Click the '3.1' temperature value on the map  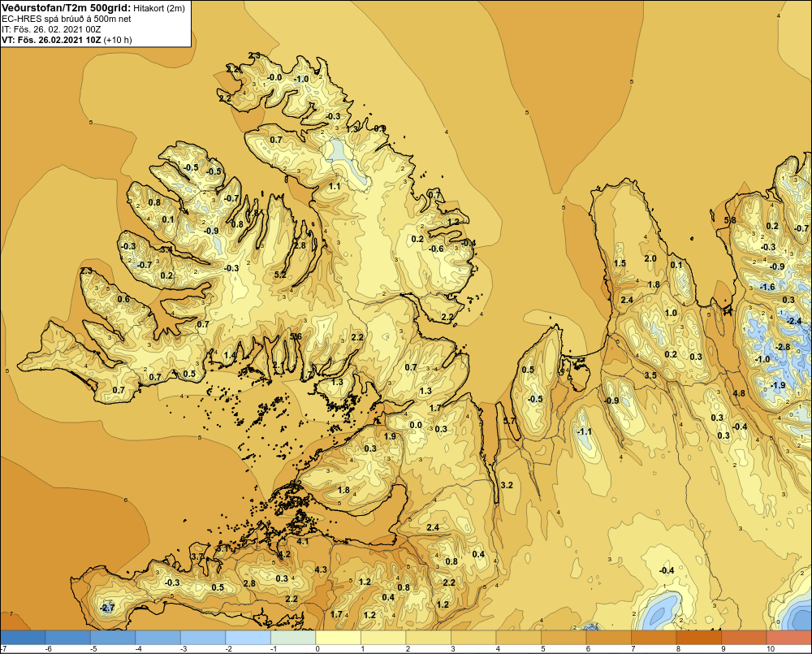[x=222, y=548]
